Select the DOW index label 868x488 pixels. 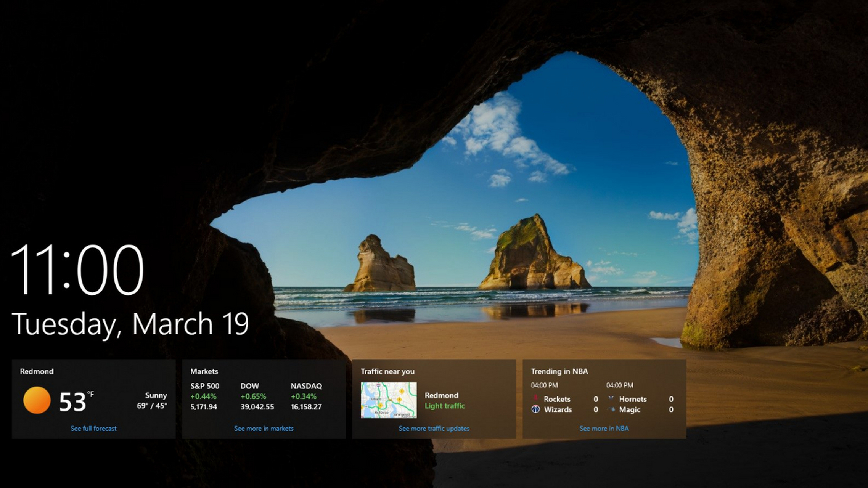click(249, 386)
